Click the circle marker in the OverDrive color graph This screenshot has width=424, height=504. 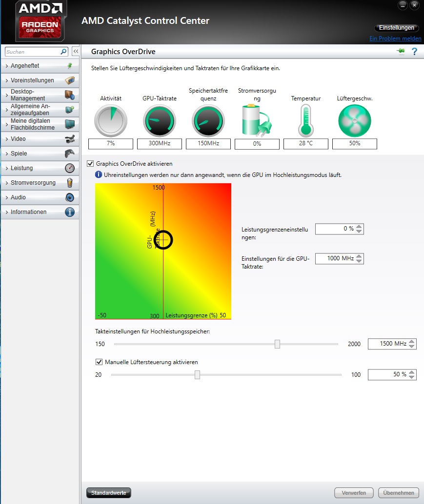163,240
